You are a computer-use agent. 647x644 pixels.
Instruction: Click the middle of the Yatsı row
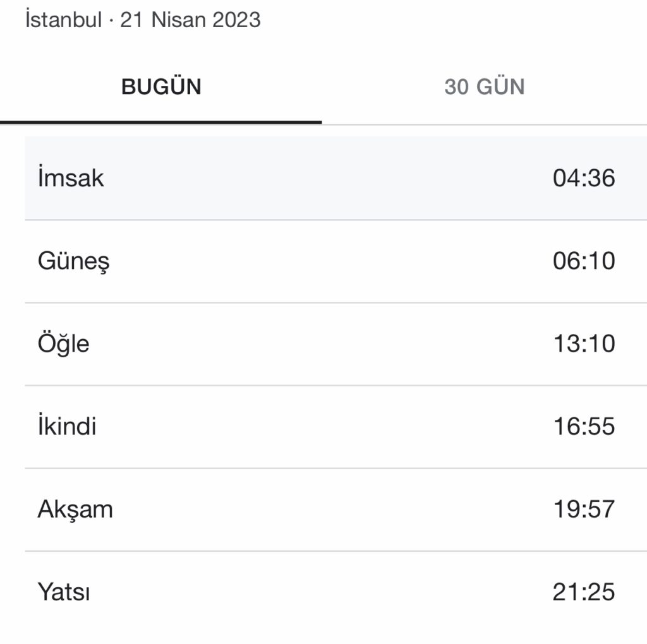[335, 592]
